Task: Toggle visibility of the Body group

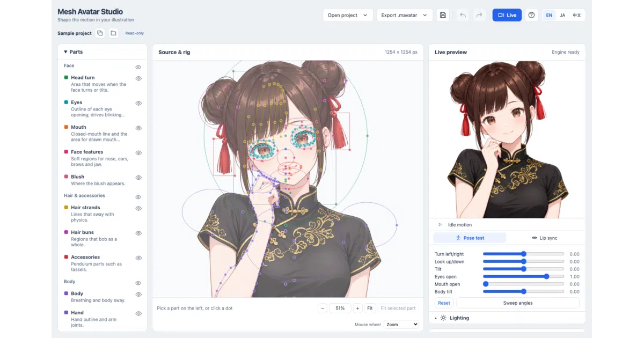Action: pos(138,283)
